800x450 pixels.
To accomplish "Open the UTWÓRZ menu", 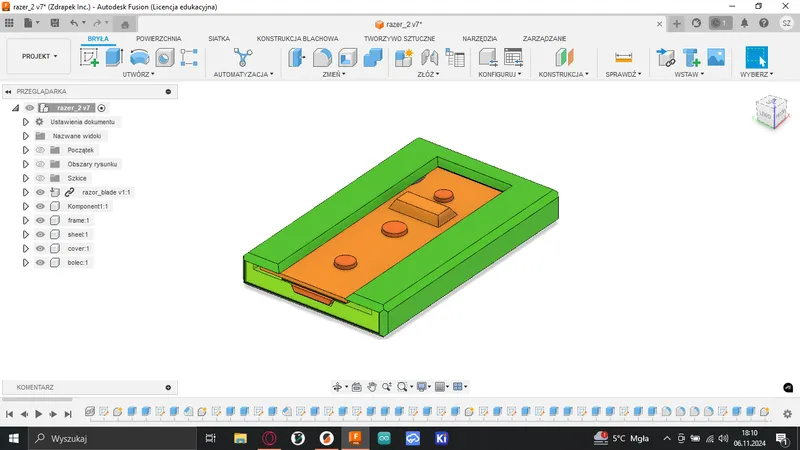I will tap(138, 74).
